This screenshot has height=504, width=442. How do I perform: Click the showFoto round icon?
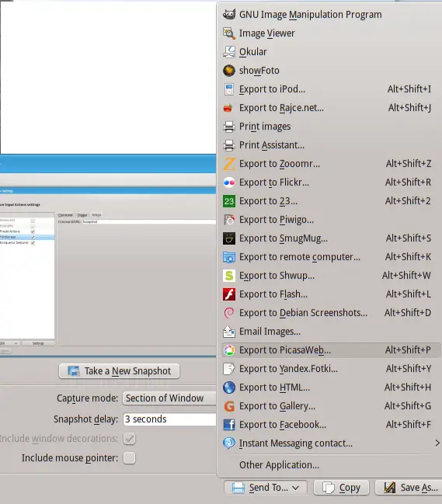pyautogui.click(x=229, y=71)
